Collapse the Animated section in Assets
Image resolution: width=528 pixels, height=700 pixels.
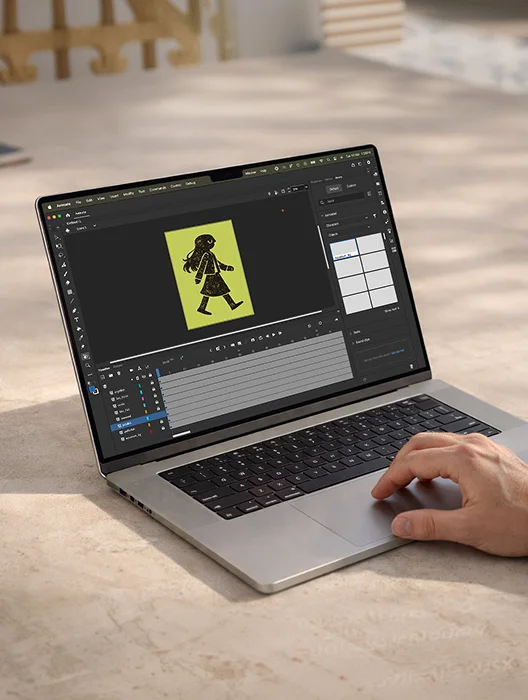point(322,216)
